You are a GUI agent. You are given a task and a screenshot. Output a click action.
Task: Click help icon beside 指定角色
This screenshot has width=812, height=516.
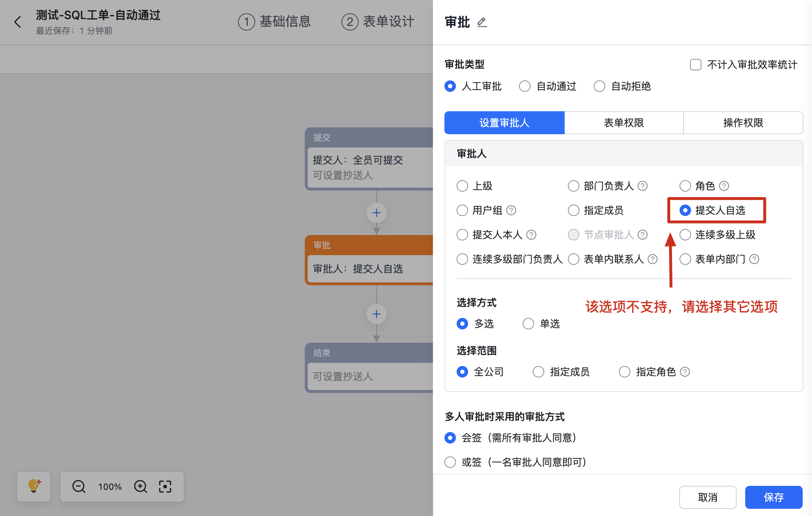(685, 372)
